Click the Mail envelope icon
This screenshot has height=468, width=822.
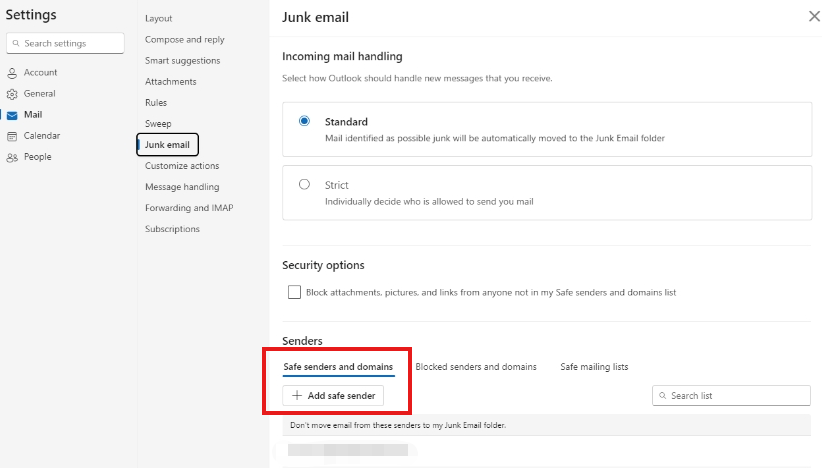[12, 115]
